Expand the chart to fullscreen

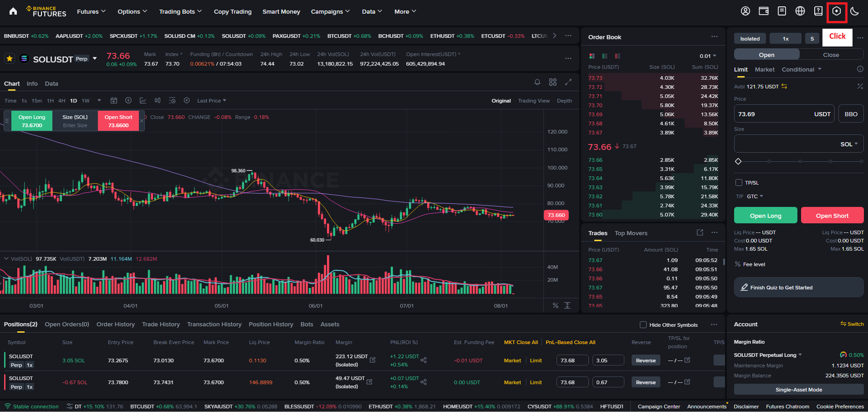coord(568,82)
